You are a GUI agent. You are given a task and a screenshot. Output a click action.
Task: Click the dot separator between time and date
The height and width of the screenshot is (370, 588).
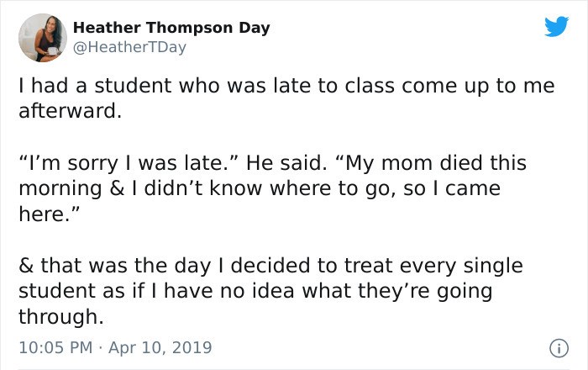click(100, 348)
